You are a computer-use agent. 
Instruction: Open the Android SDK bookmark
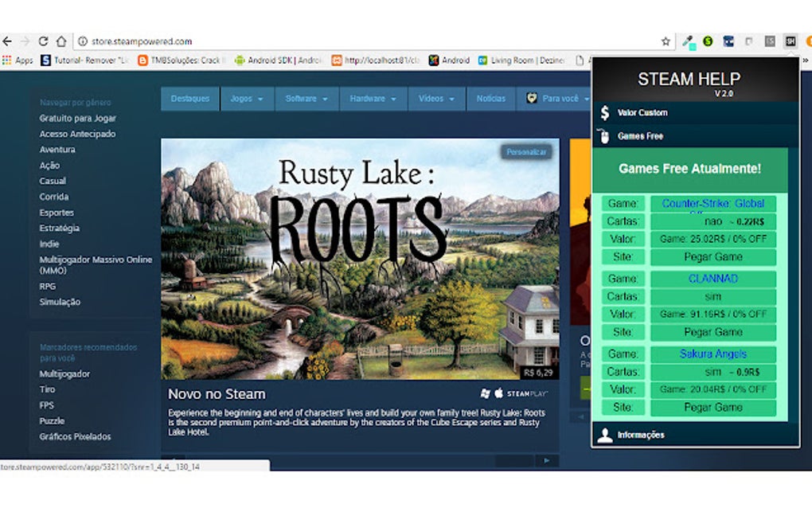279,60
